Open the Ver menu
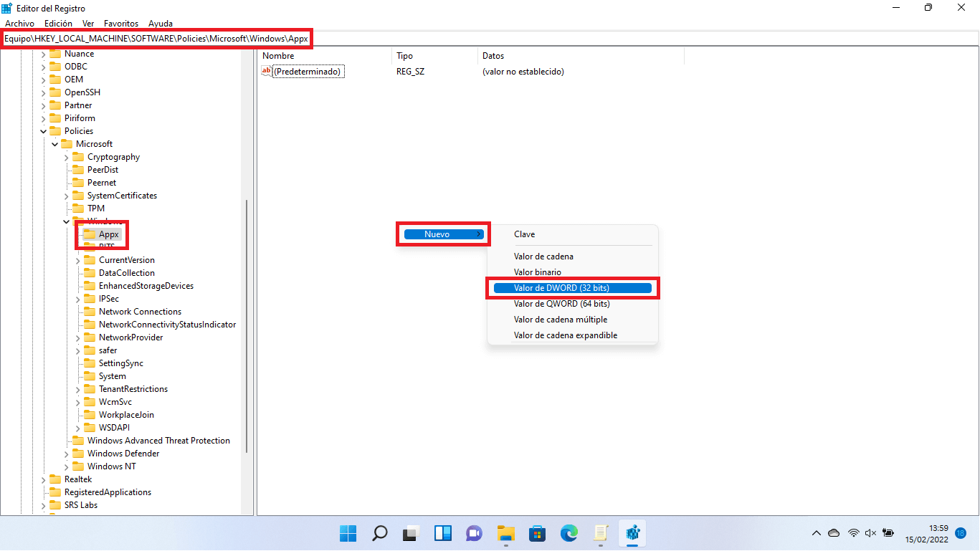 (88, 24)
